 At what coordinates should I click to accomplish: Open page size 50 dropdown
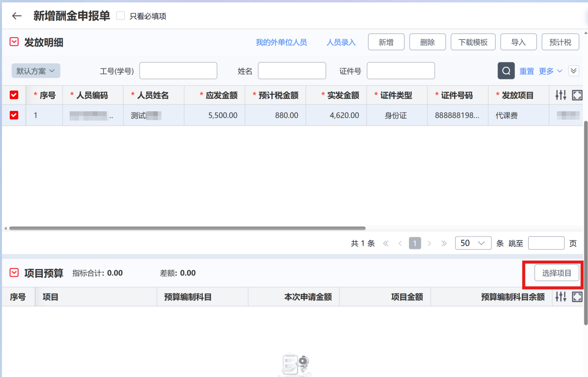473,243
